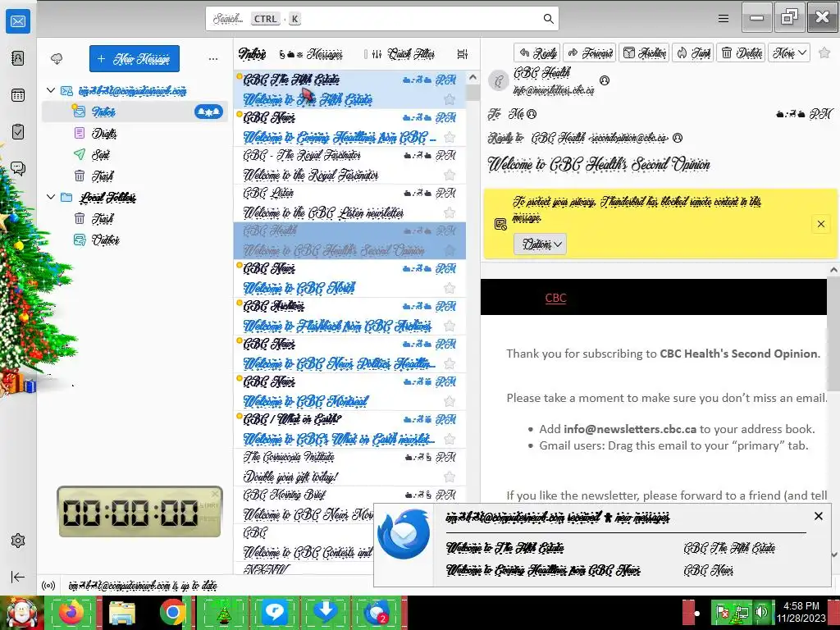Click Forward button
Viewport: 840px width, 630px height.
point(589,52)
